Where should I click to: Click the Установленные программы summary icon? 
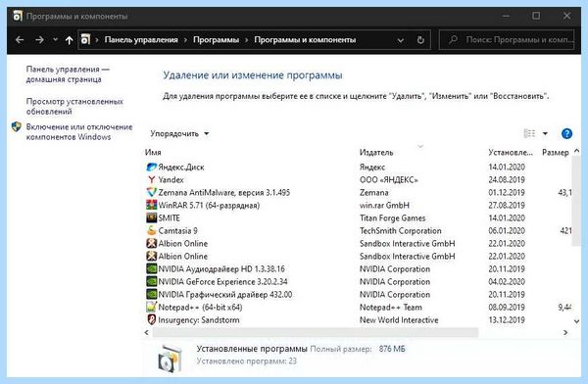pos(171,359)
